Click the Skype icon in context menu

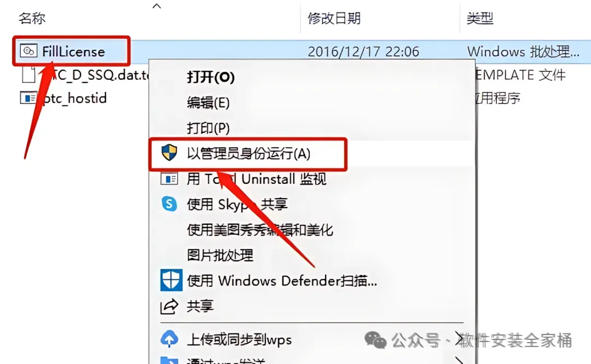(x=169, y=204)
